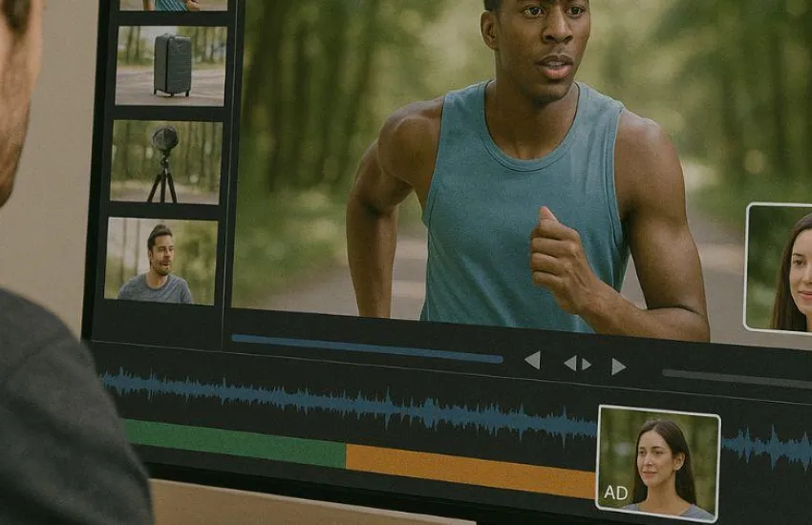812x525 pixels.
Task: Click the left-pointing rewind triangle
Action: 533,360
